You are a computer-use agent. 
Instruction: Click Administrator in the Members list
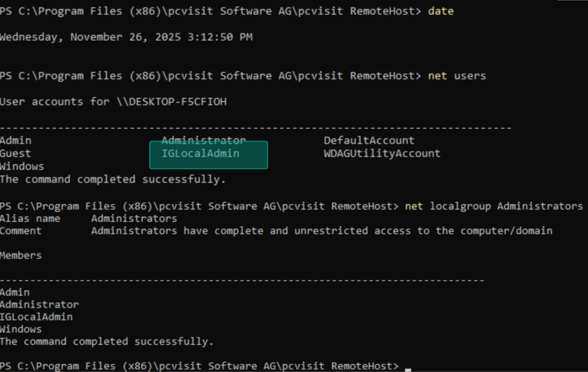click(x=39, y=305)
